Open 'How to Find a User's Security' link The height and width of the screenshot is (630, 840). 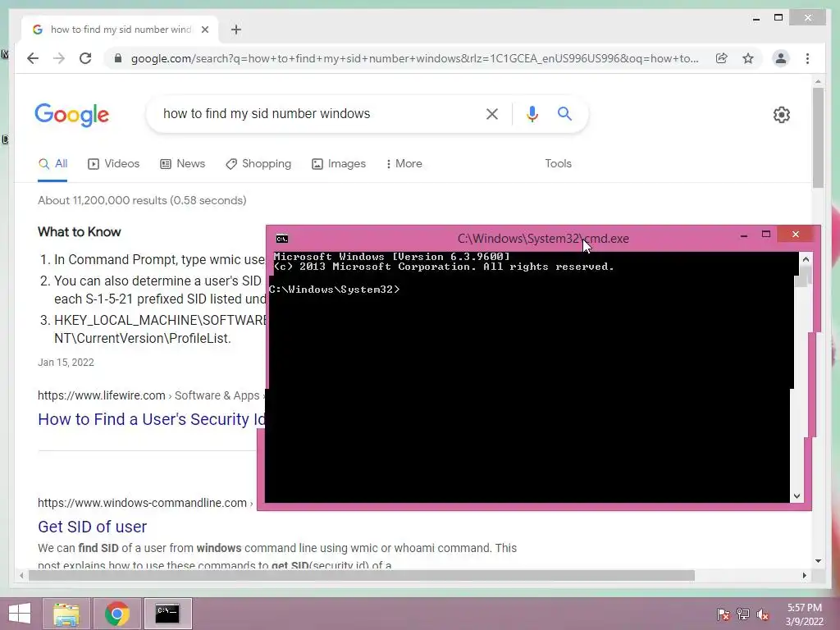pyautogui.click(x=152, y=419)
